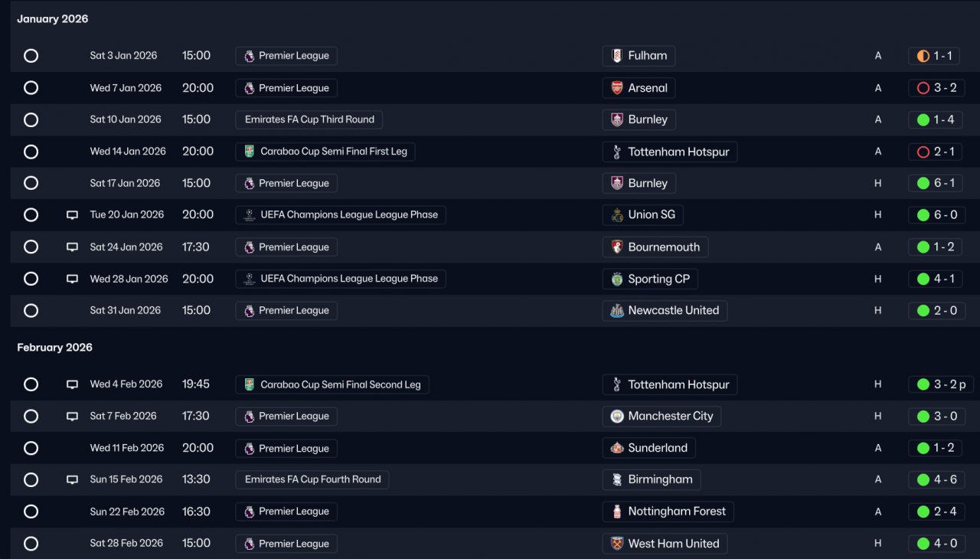Click TV icon beside Sat 7 Feb fixture
The height and width of the screenshot is (559, 980).
pyautogui.click(x=72, y=417)
